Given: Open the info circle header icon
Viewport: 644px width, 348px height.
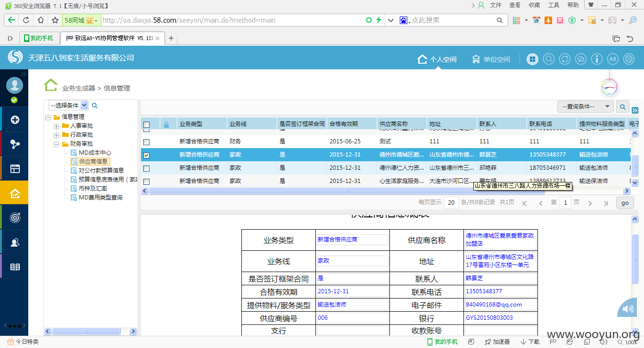Looking at the screenshot, I should point(597,59).
